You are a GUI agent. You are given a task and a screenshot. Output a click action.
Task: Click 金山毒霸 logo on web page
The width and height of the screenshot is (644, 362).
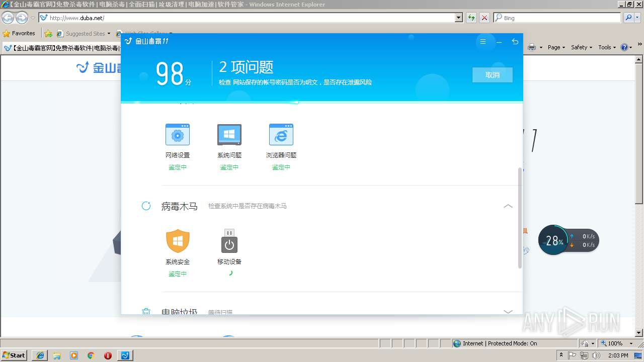point(99,67)
